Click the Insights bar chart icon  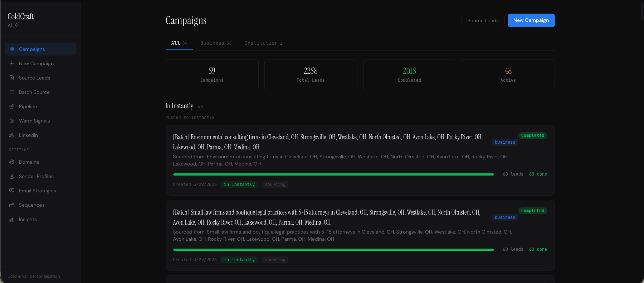coord(12,219)
